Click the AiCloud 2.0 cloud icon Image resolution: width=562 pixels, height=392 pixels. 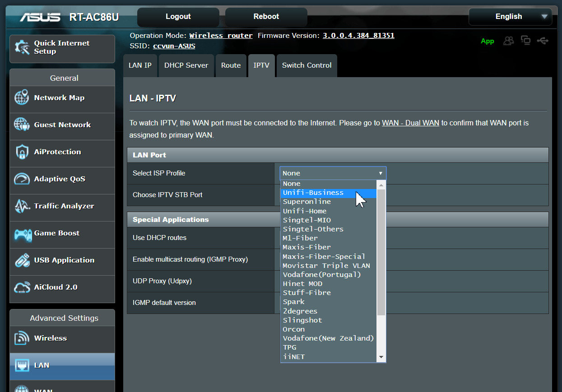[22, 287]
